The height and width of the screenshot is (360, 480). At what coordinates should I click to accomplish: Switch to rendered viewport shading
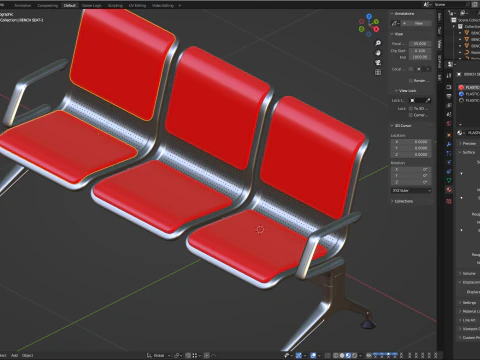pyautogui.click(x=354, y=355)
